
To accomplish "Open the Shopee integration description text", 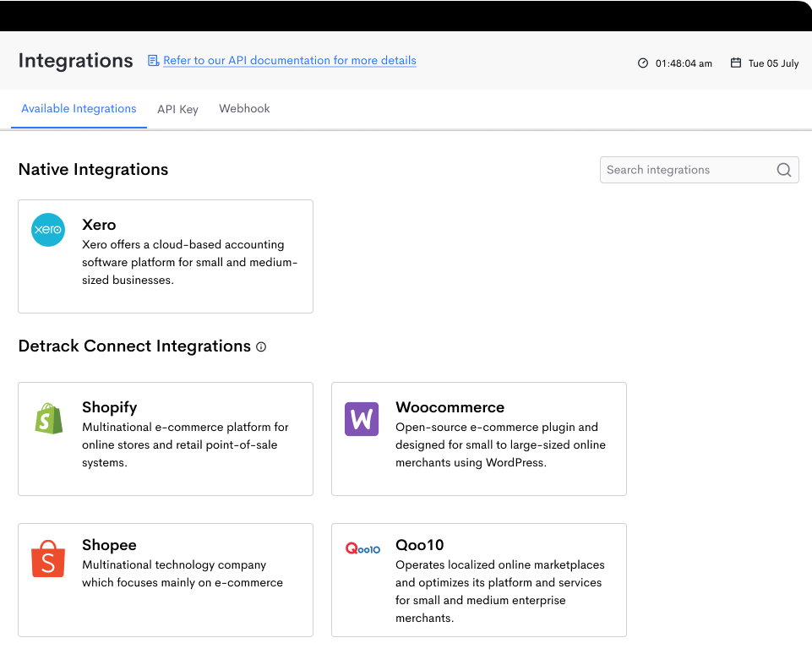I will click(x=183, y=574).
